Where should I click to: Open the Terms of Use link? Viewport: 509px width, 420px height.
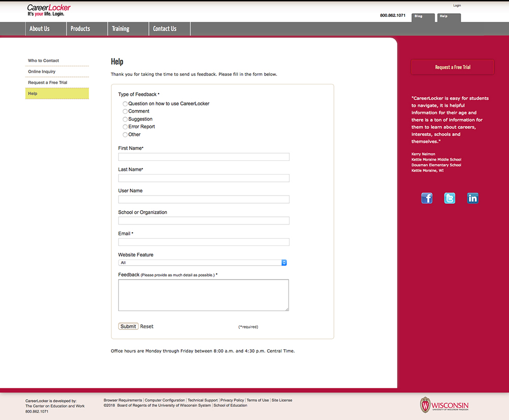(258, 400)
